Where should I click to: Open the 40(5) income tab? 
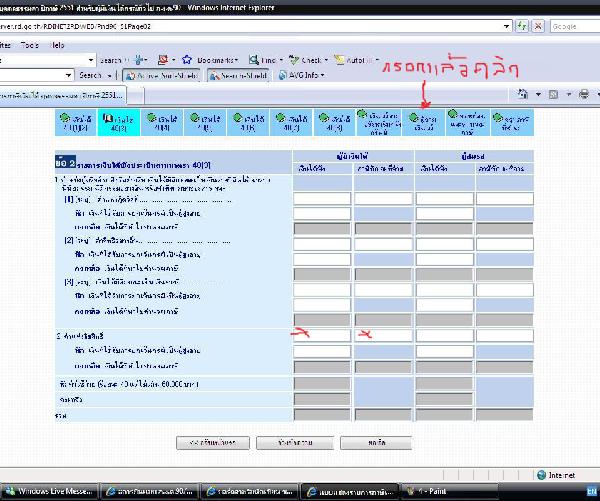pyautogui.click(x=205, y=122)
